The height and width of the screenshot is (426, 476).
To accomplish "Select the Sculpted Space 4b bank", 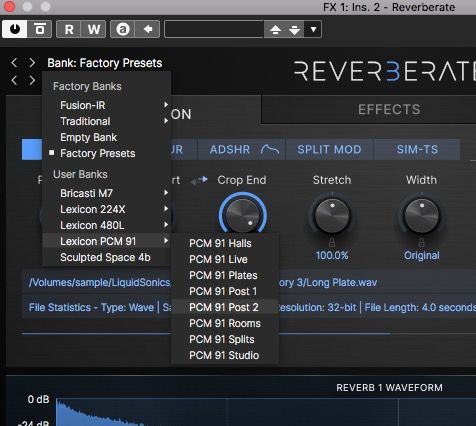I will point(107,257).
